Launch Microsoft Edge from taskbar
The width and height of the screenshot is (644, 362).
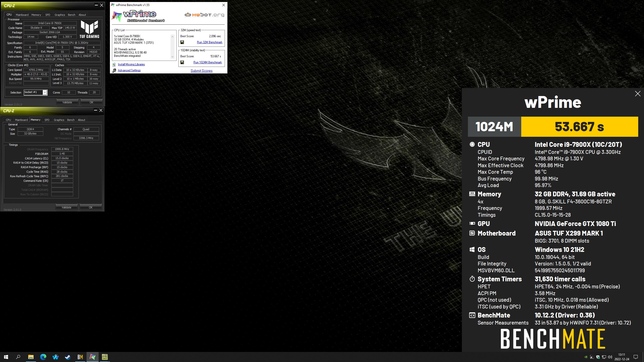coord(43,357)
